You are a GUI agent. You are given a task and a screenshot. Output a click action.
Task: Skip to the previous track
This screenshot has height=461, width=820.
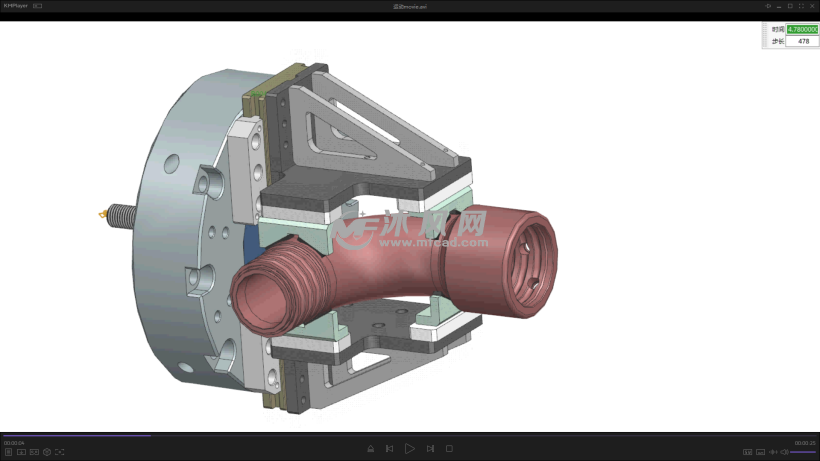(x=389, y=448)
